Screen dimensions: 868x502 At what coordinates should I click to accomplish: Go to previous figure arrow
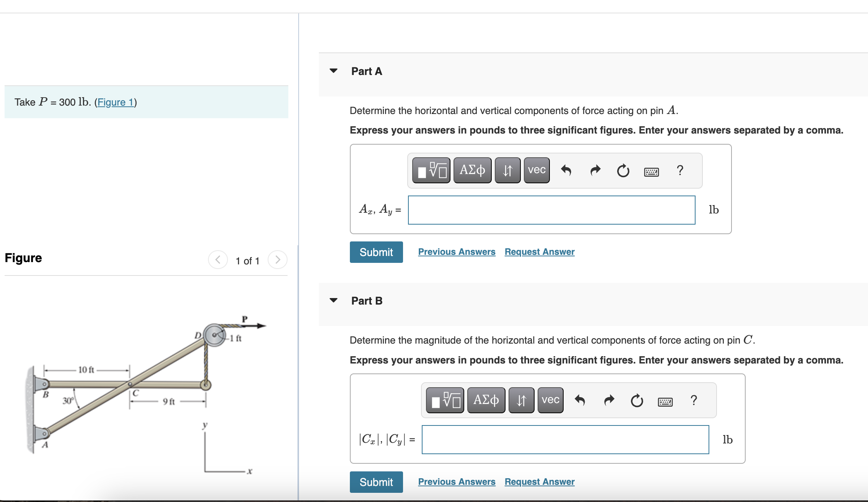[218, 260]
